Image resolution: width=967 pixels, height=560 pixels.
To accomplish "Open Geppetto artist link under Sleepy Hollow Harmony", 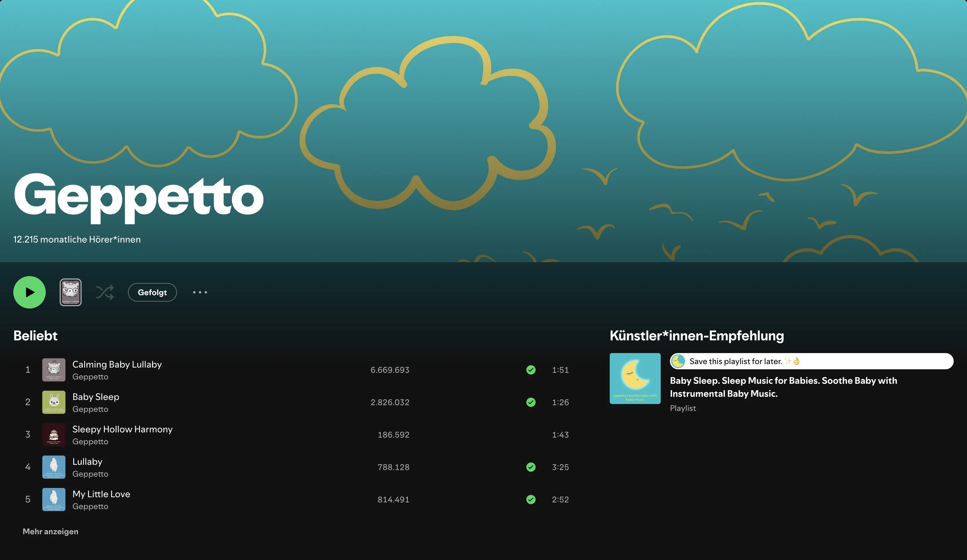I will [x=91, y=441].
